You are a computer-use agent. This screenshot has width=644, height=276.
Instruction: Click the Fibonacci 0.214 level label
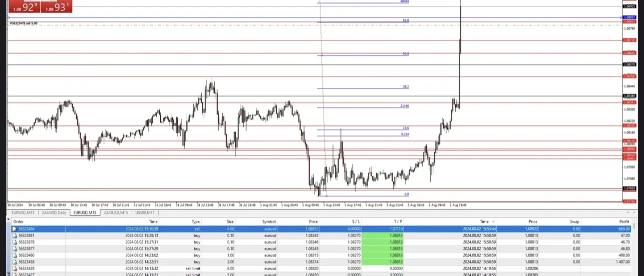405,134
